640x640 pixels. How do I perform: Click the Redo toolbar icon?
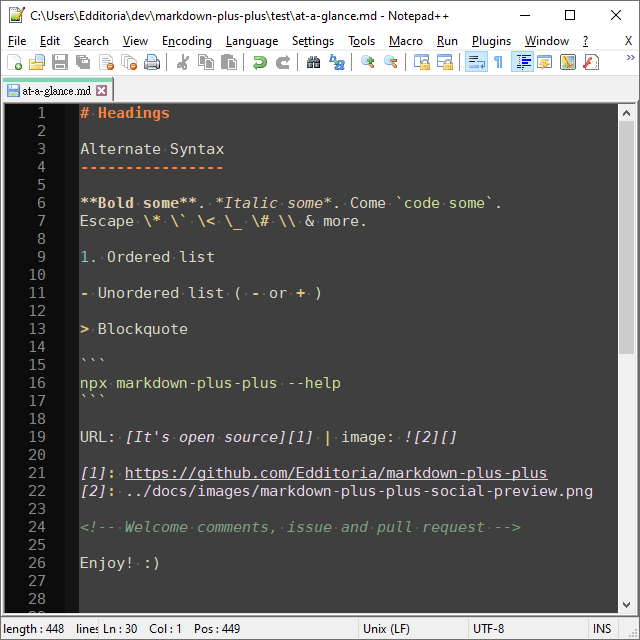(x=282, y=62)
